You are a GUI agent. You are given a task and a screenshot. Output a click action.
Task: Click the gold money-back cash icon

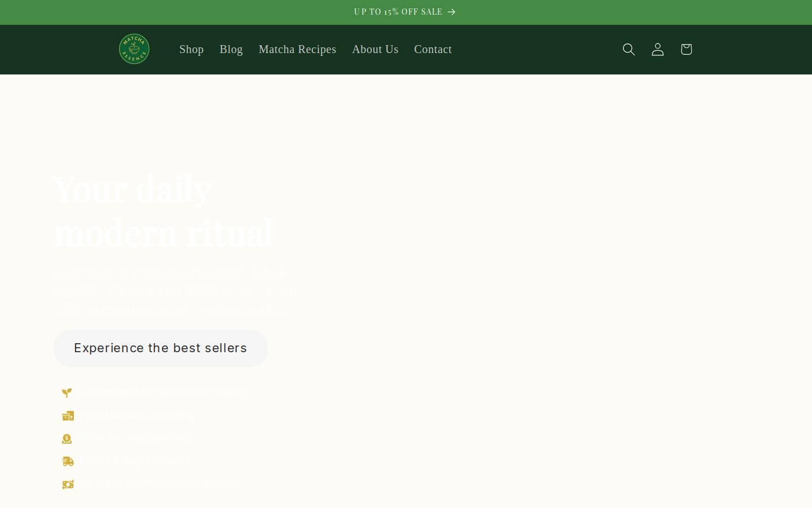click(x=68, y=484)
